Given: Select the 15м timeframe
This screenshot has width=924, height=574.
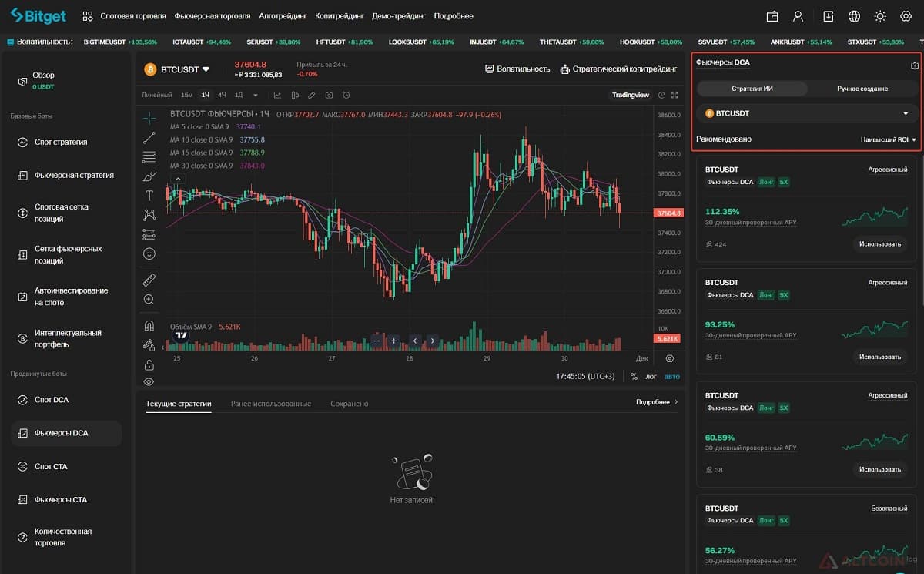Looking at the screenshot, I should (186, 95).
